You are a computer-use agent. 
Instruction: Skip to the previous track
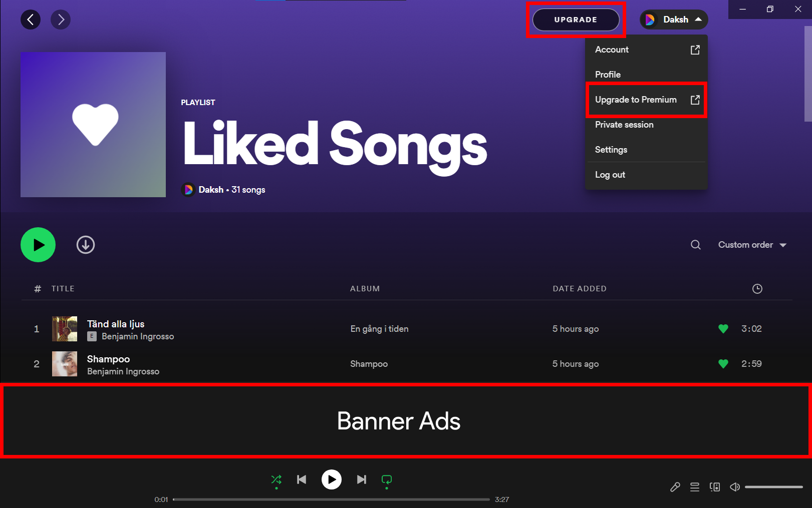302,479
